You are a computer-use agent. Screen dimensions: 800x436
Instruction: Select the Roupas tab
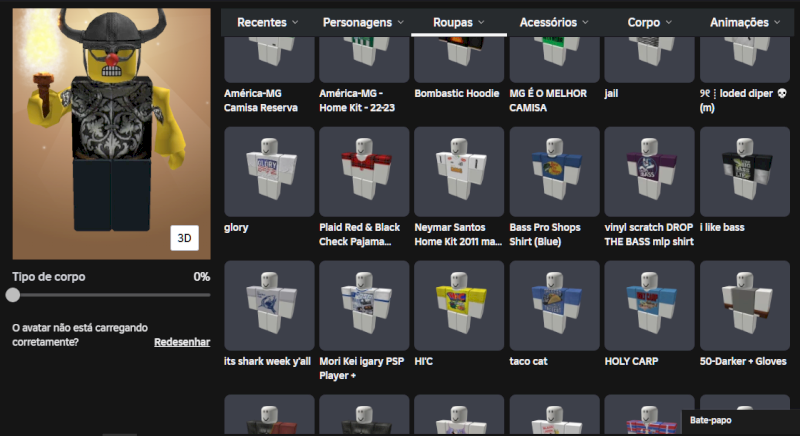[x=459, y=22]
